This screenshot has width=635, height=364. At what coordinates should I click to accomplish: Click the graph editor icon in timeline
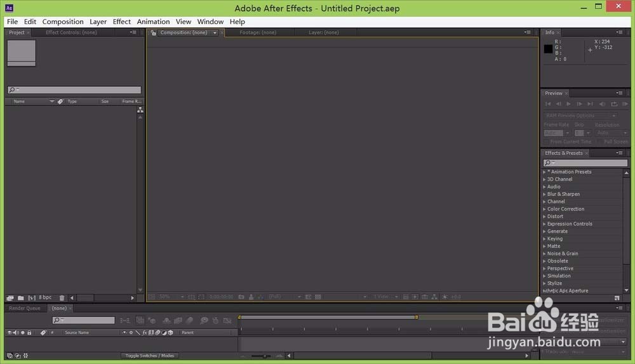click(x=227, y=320)
